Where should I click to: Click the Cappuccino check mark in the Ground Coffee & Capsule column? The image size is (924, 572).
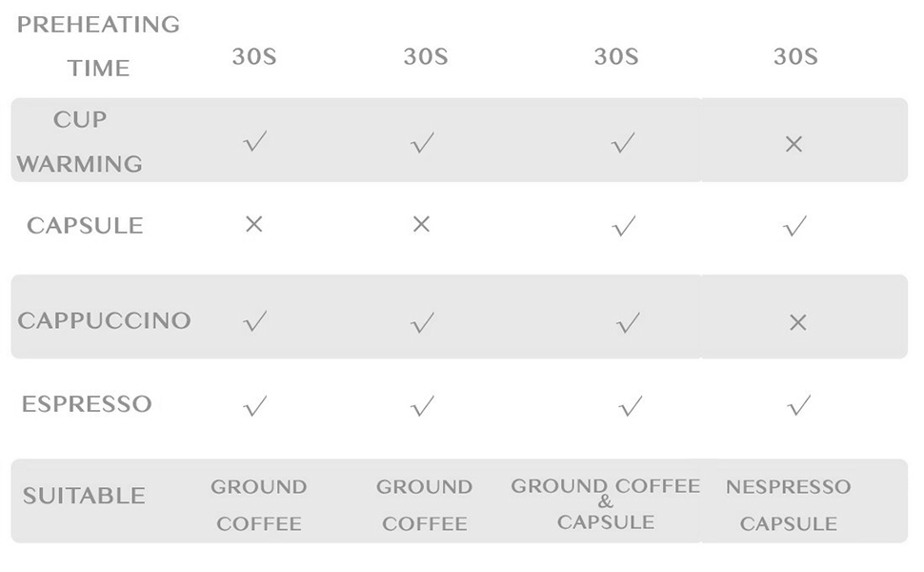628,323
